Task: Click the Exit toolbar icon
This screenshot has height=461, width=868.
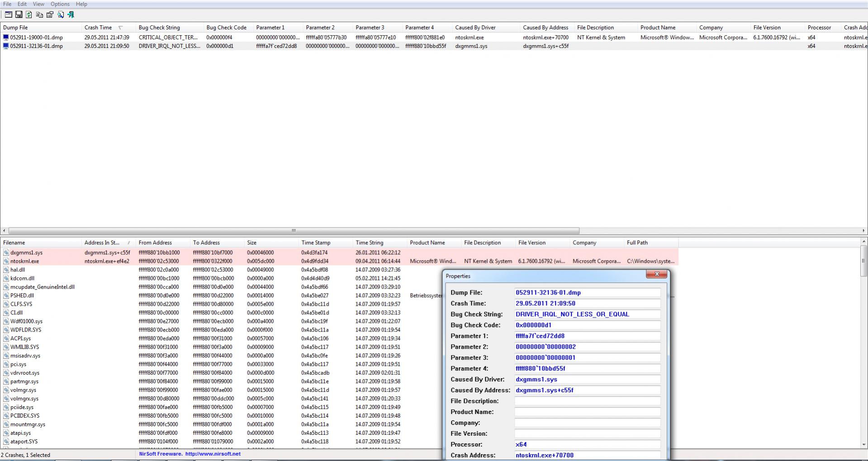Action: pyautogui.click(x=71, y=14)
